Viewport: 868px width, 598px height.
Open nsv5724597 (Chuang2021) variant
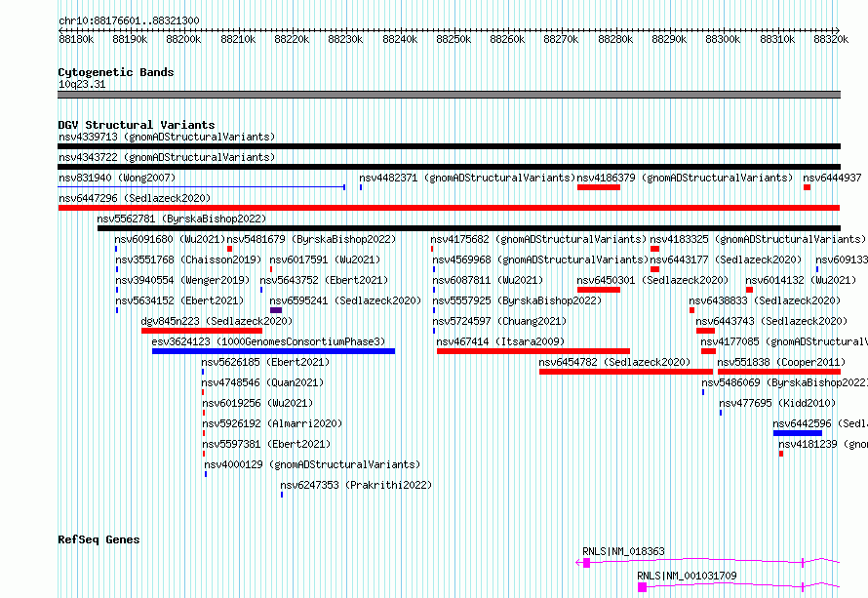pos(499,321)
